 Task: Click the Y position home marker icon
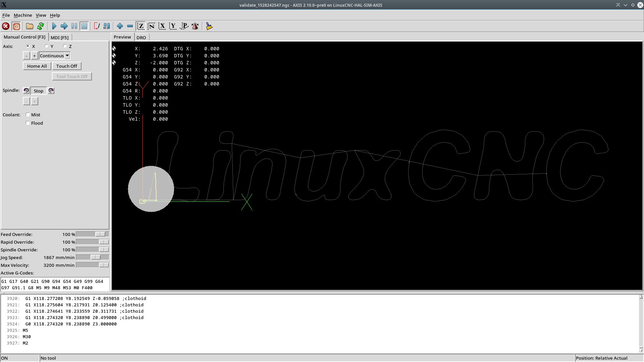(114, 56)
